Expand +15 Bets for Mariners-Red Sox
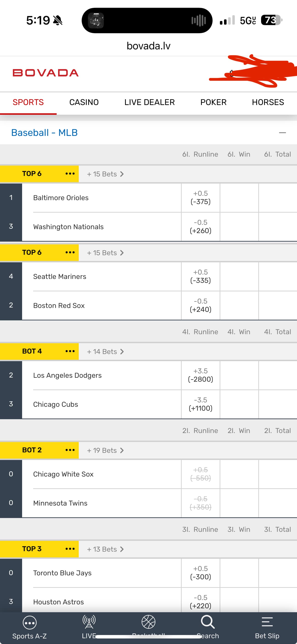Image resolution: width=297 pixels, height=644 pixels. coord(105,253)
